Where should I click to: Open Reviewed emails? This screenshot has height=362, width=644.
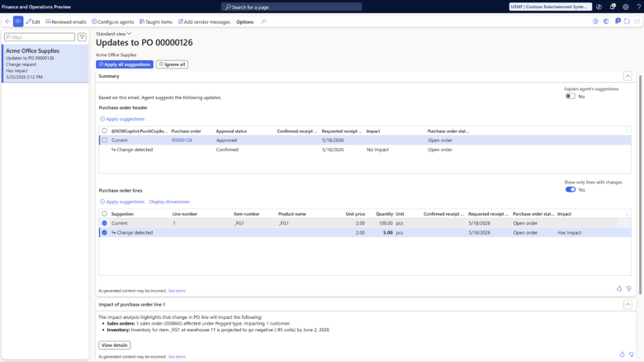tap(66, 21)
